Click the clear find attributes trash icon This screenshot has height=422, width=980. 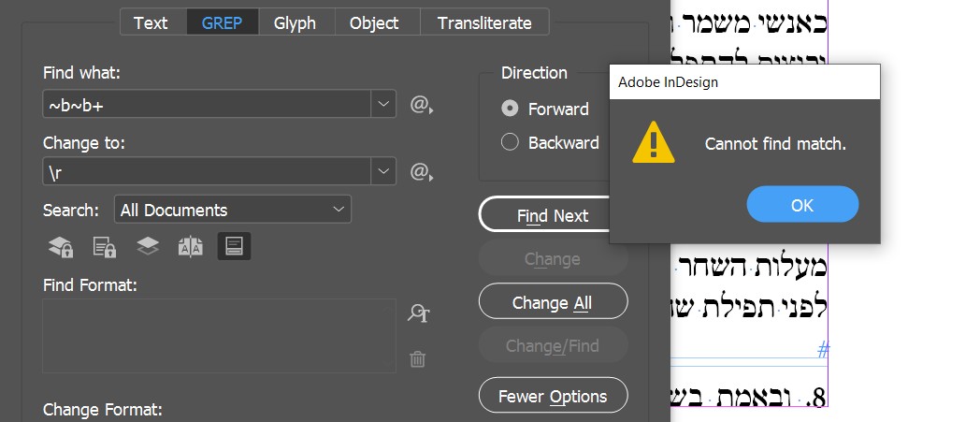[x=418, y=358]
